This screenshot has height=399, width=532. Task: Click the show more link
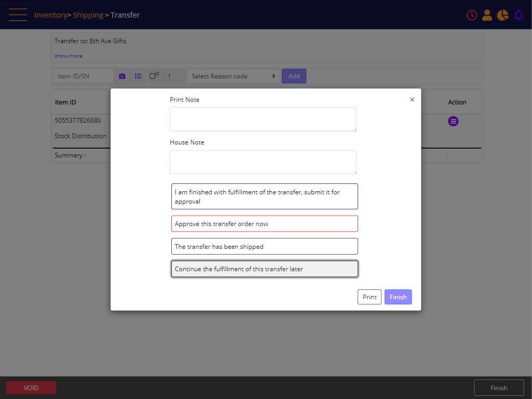pos(68,56)
